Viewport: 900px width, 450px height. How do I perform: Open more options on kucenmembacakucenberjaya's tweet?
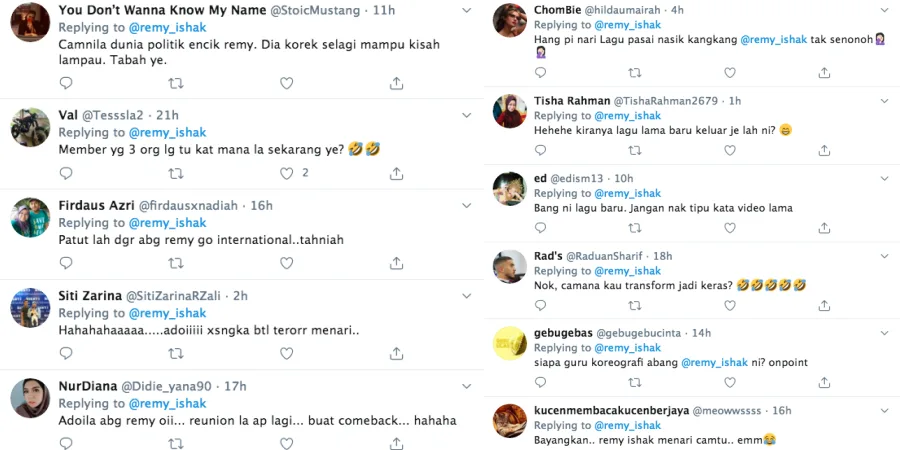(x=881, y=409)
